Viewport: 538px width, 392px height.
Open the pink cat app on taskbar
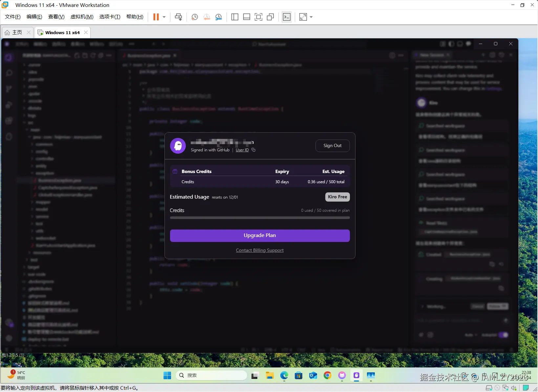coord(342,376)
